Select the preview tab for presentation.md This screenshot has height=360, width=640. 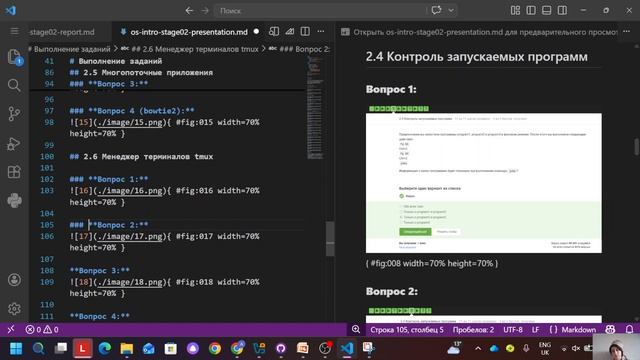click(x=480, y=32)
